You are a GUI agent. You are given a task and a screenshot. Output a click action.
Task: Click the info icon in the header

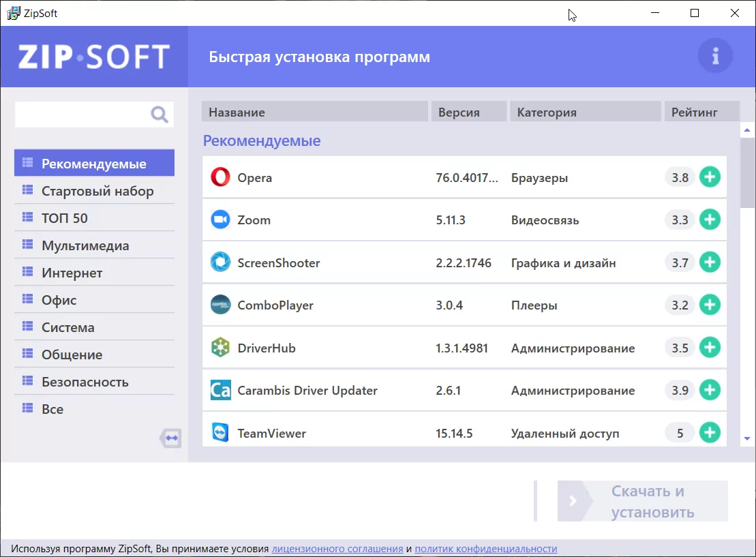(716, 56)
